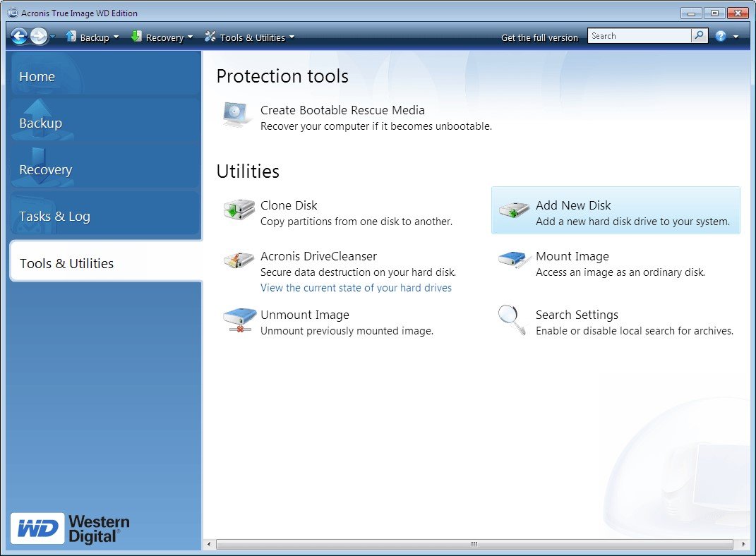Click Get the full version link

[x=539, y=37]
